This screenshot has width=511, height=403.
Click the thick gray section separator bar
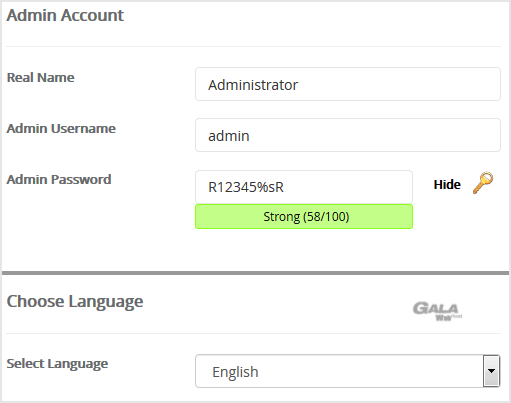tap(255, 273)
